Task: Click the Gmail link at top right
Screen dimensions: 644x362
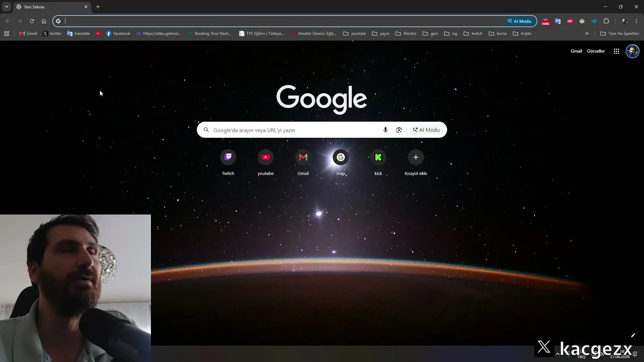Action: pyautogui.click(x=576, y=51)
